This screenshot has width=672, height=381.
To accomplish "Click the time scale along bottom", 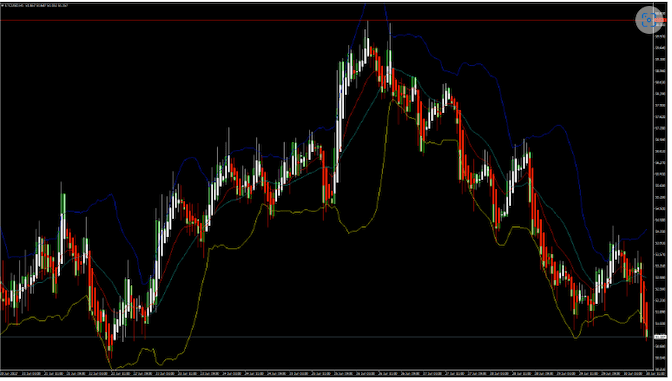I will [x=327, y=374].
